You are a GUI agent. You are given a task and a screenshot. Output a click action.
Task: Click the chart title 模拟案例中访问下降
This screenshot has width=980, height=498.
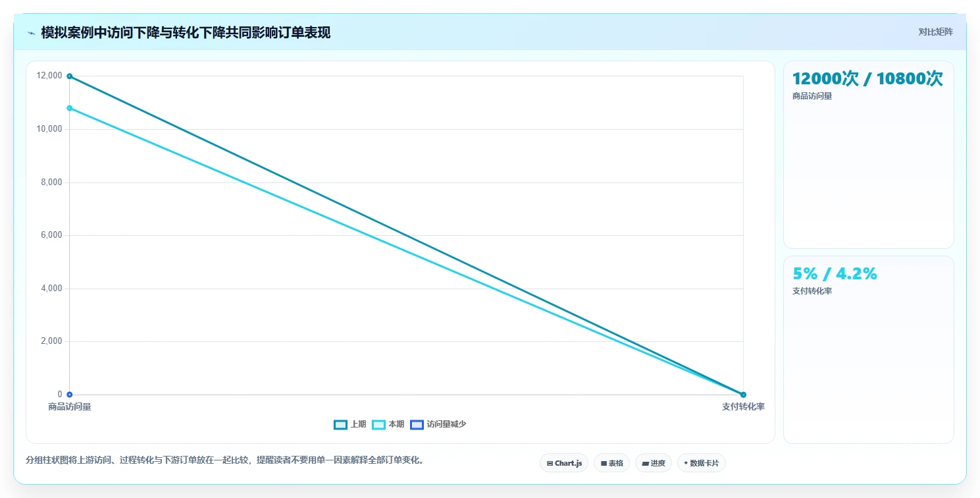click(186, 32)
